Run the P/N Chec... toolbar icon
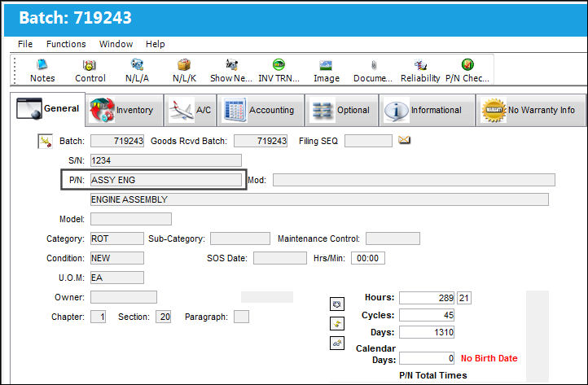The height and width of the screenshot is (385, 588). coord(467,65)
